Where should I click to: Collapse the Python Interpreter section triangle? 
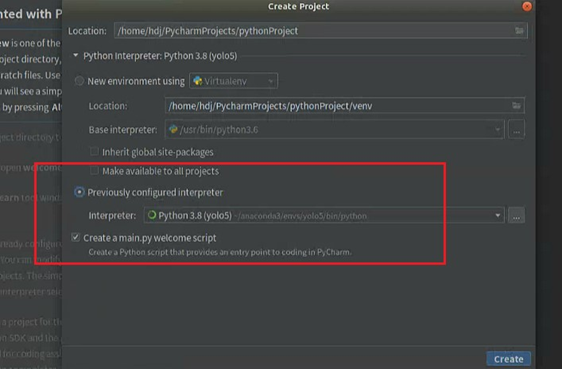[76, 56]
